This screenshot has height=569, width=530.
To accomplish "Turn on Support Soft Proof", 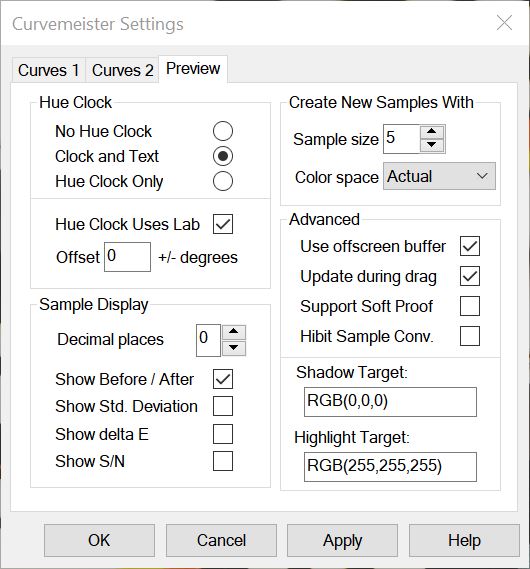I will pos(470,306).
